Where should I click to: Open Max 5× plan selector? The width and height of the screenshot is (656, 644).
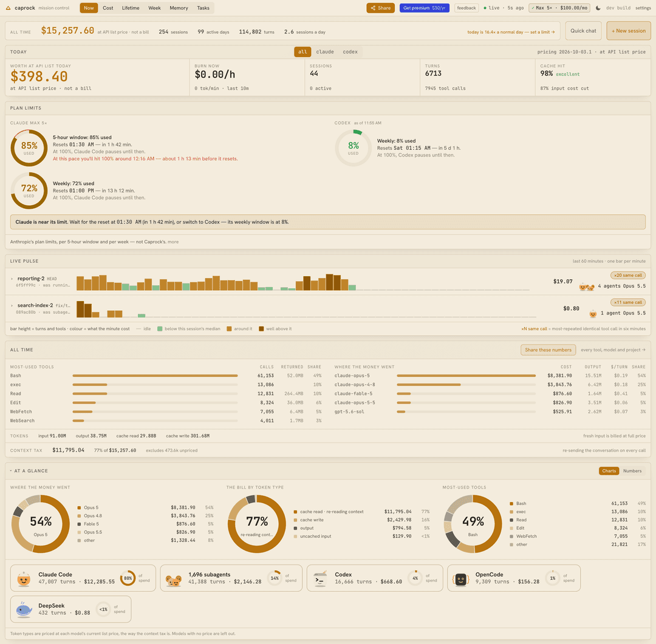(x=560, y=8)
